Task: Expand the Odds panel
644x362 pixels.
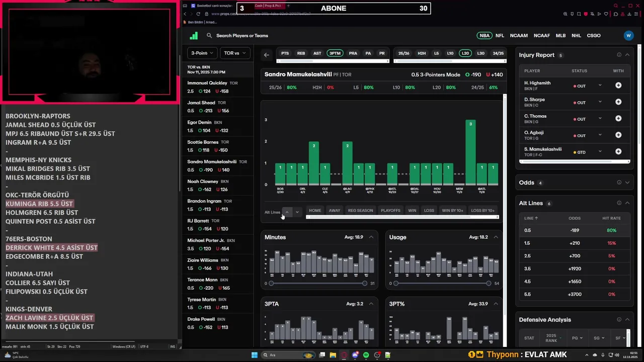Action: tap(627, 183)
